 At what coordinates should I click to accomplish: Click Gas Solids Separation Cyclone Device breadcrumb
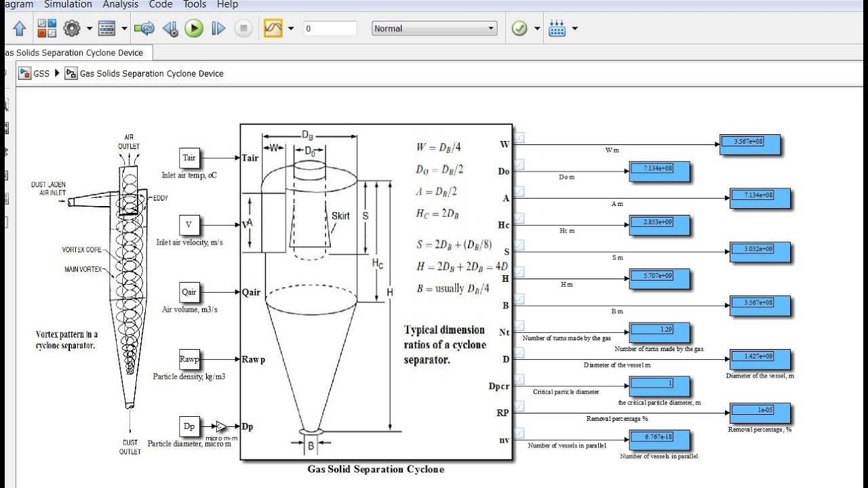pos(152,73)
